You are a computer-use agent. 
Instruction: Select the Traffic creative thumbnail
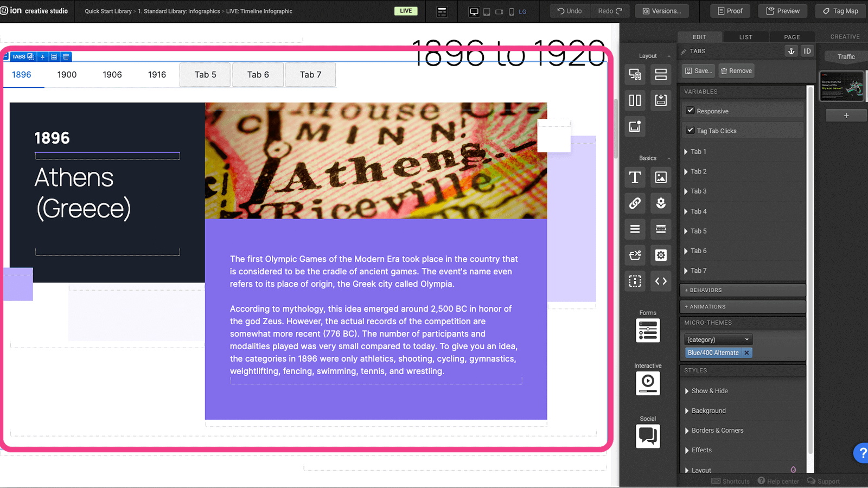(x=841, y=86)
